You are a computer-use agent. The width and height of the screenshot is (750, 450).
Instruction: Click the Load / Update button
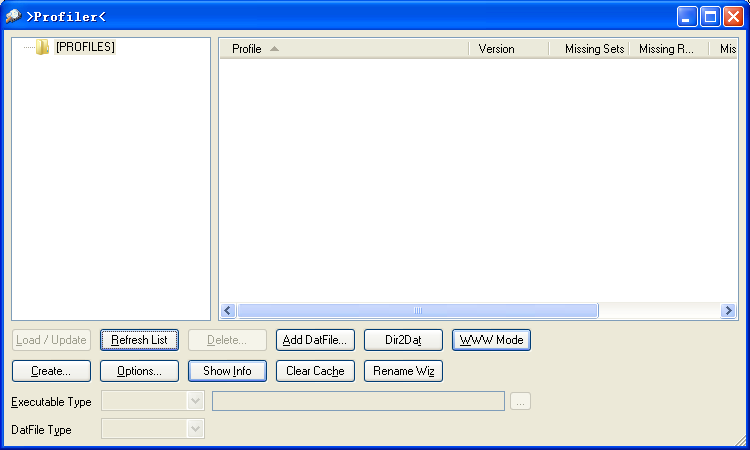[51, 340]
